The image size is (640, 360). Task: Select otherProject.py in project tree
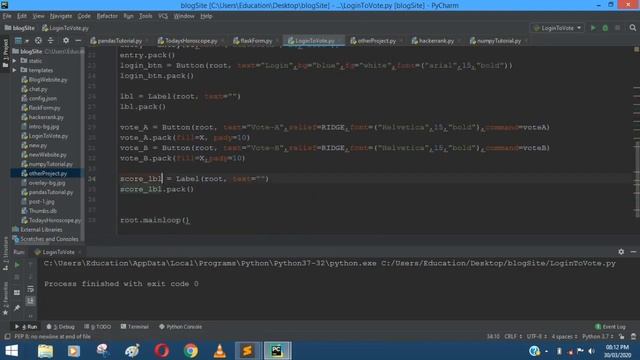tap(44, 173)
